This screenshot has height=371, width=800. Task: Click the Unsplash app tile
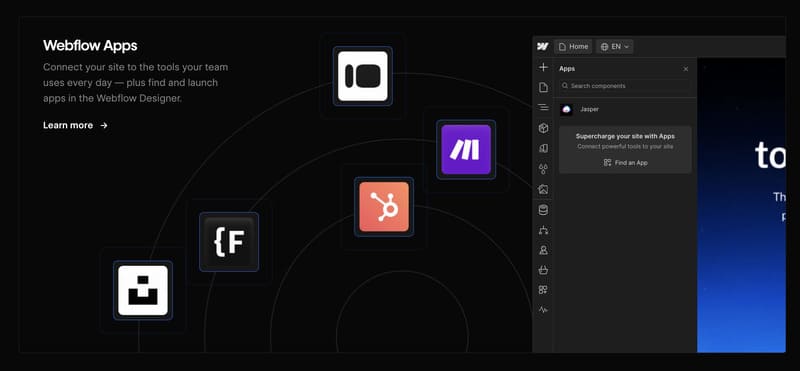point(143,290)
